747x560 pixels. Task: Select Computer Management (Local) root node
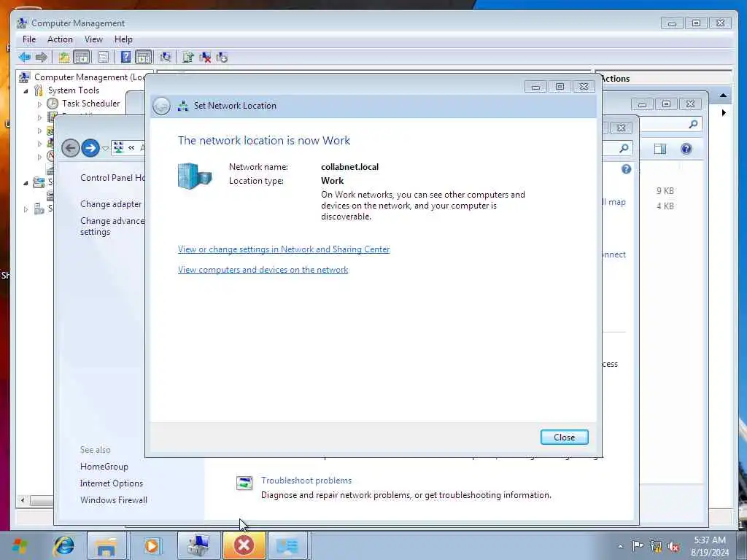point(90,77)
